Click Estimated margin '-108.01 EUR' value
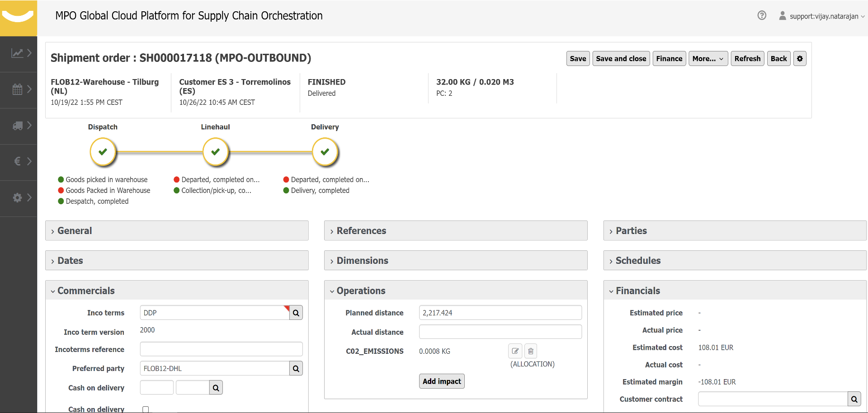 [x=717, y=382]
